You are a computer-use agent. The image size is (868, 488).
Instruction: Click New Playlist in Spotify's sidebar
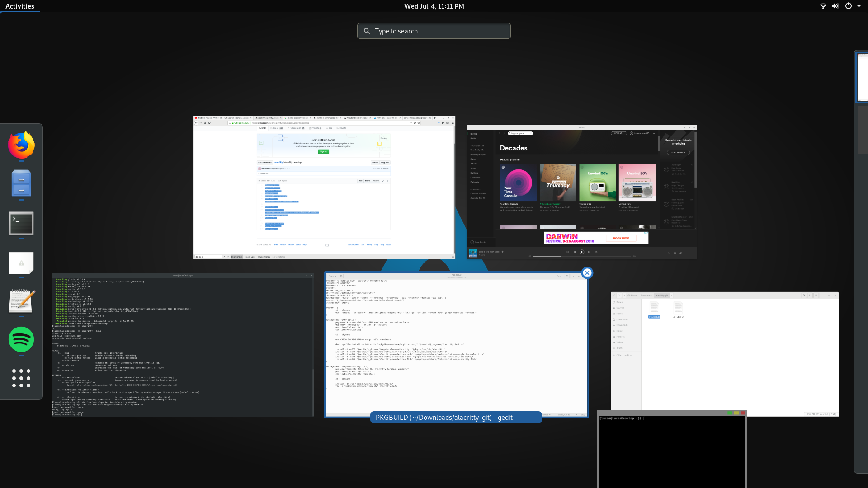478,242
